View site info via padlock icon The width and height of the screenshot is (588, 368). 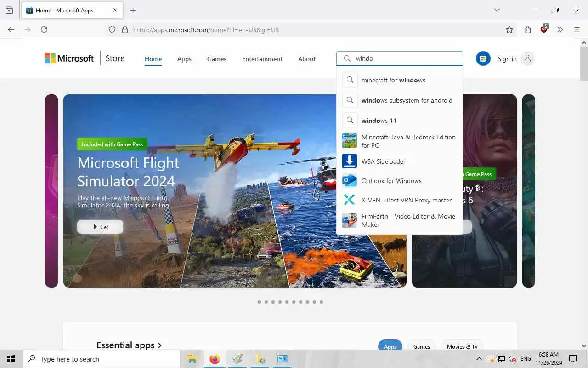click(x=124, y=29)
